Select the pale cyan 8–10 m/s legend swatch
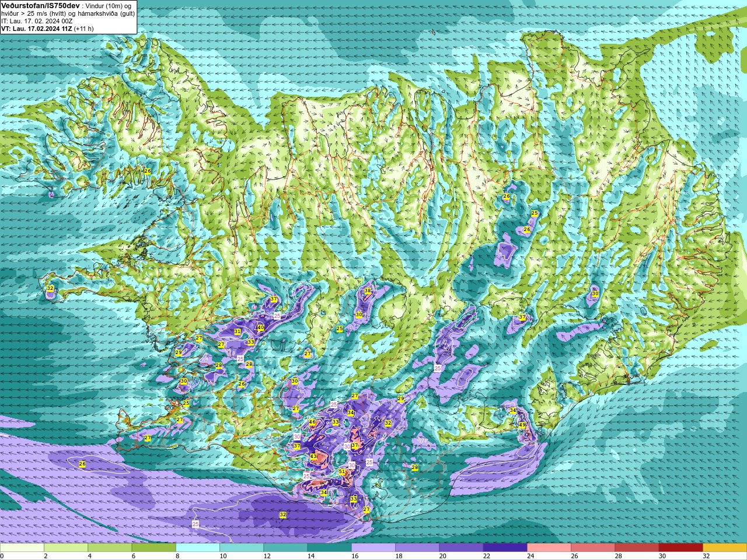Image resolution: width=747 pixels, height=560 pixels. coord(198,548)
